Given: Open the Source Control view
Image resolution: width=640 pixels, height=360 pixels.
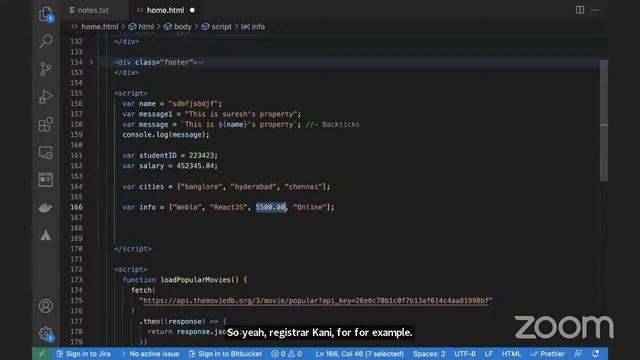Looking at the screenshot, I should (x=46, y=69).
